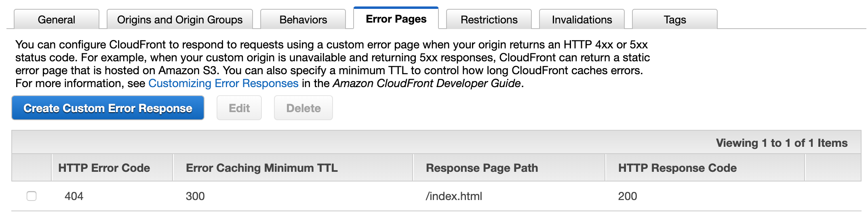Click the Response Page Path column header

tap(482, 168)
